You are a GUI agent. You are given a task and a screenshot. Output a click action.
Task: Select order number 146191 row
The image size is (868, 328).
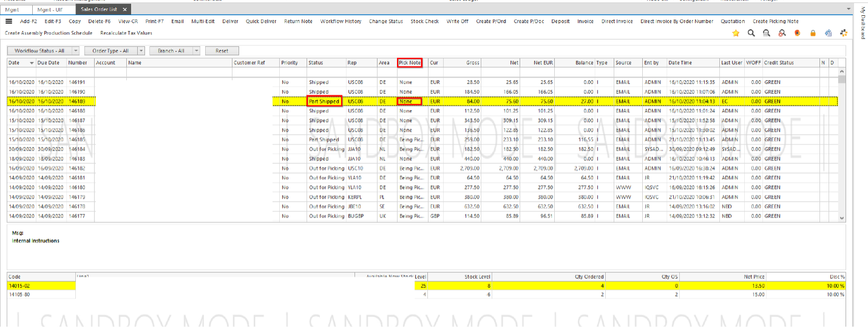422,82
